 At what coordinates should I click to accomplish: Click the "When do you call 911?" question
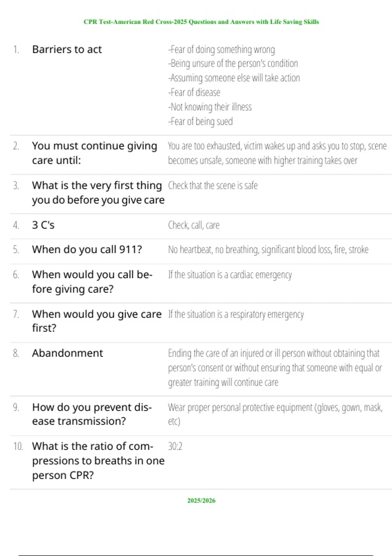click(87, 250)
